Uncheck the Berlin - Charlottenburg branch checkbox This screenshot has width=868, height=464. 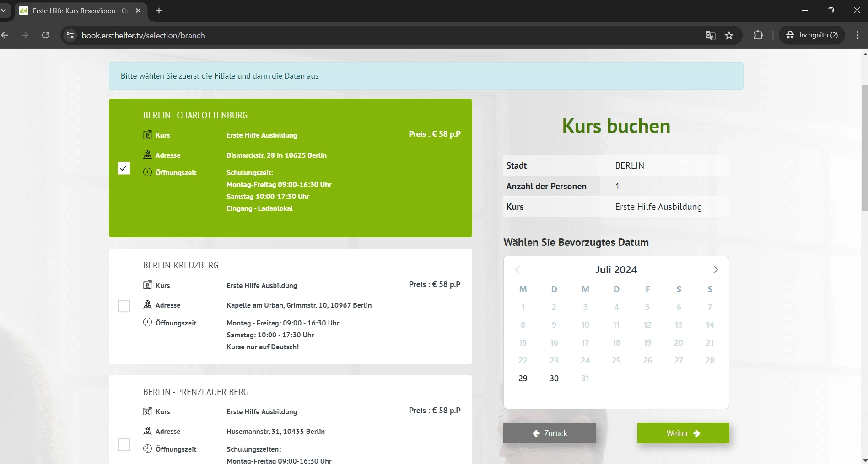click(x=124, y=168)
